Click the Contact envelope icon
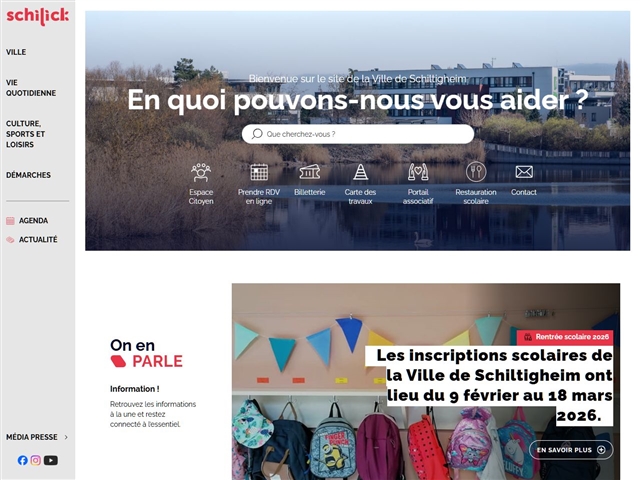640x480 pixels. 524,172
